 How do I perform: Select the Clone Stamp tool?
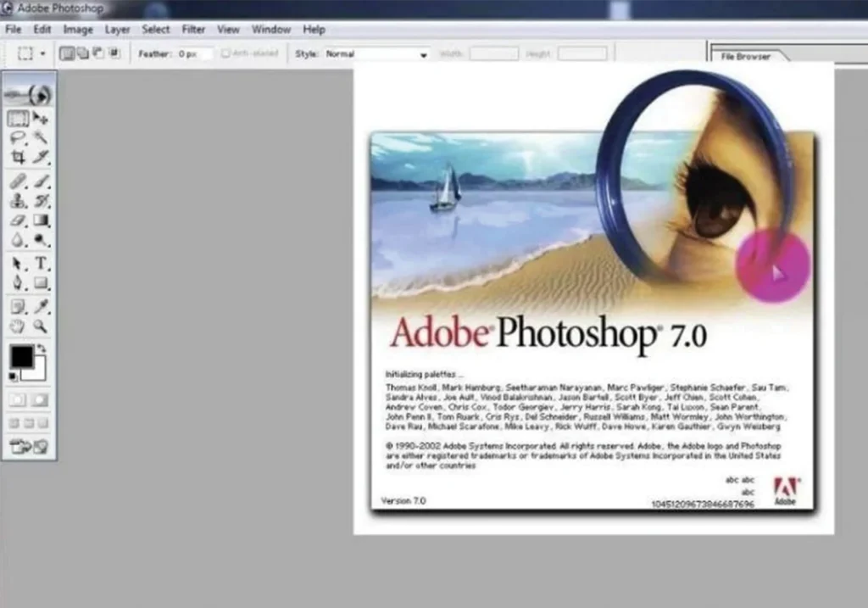(18, 200)
